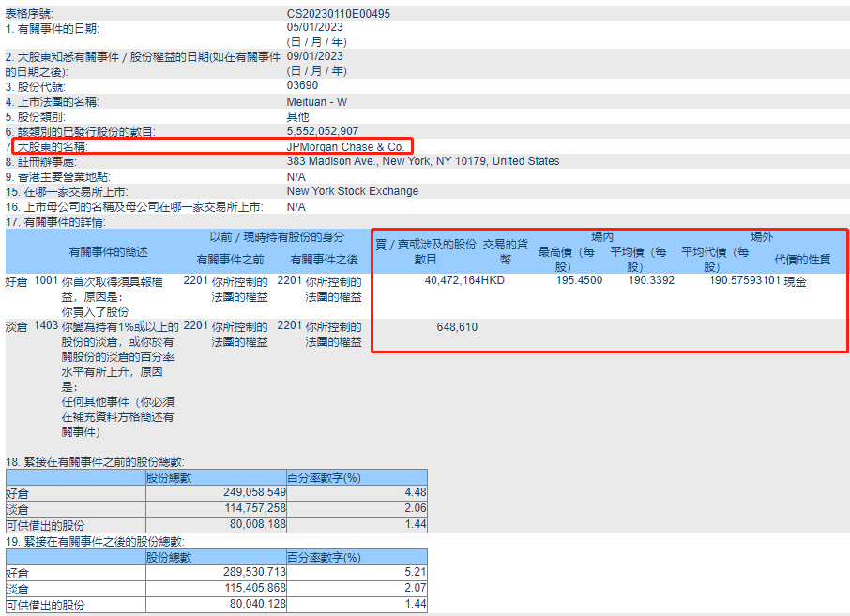The height and width of the screenshot is (616, 850).
Task: Click the stock code 03690
Action: [x=303, y=86]
